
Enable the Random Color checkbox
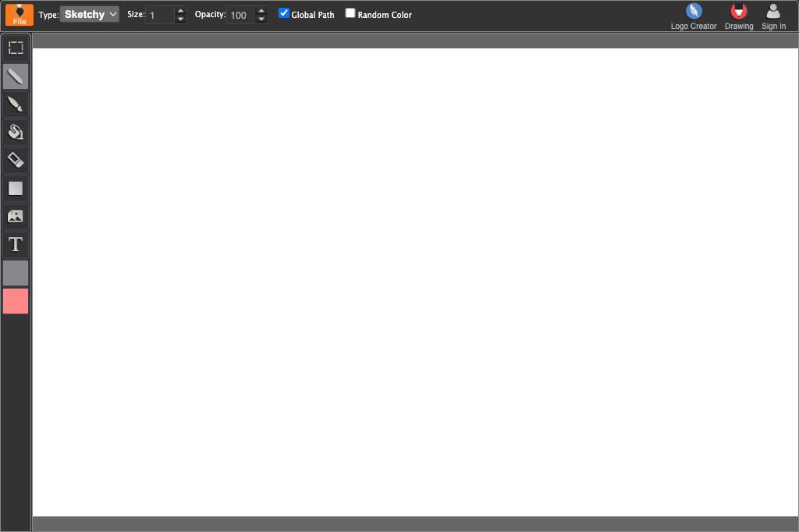350,13
